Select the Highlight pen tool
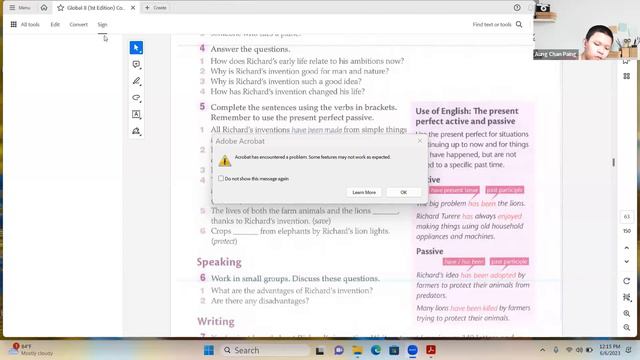Screen dimensions: 640x360 click(136, 81)
